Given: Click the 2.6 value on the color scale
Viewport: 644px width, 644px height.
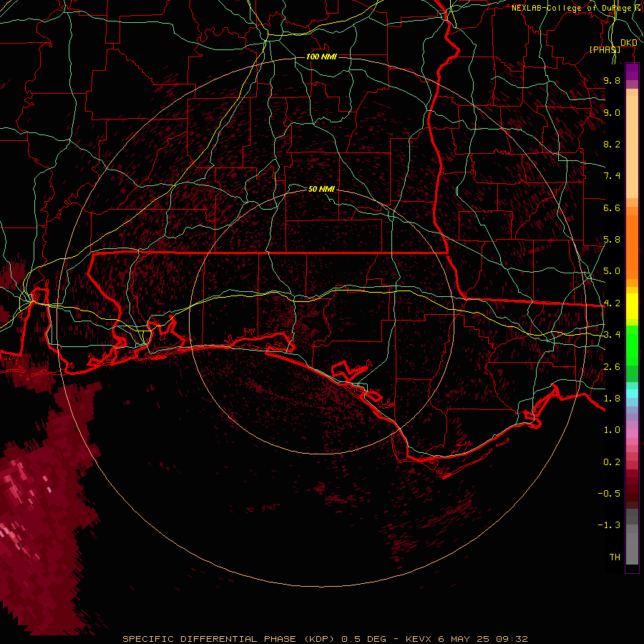Looking at the screenshot, I should click(612, 367).
